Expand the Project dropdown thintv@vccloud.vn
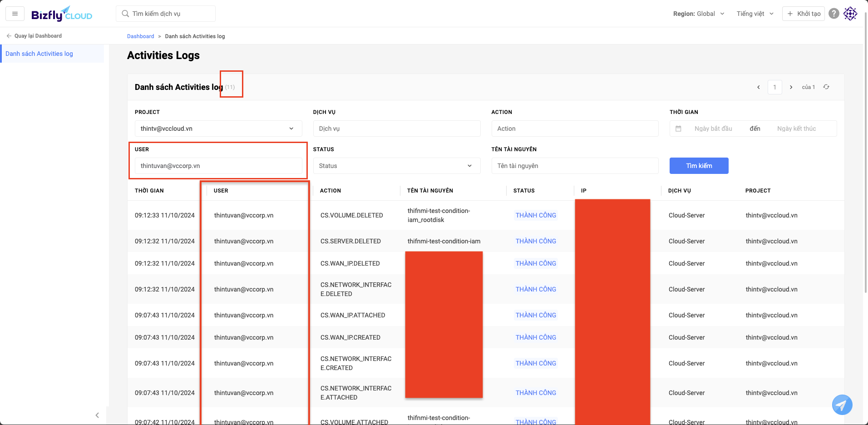 click(x=218, y=128)
